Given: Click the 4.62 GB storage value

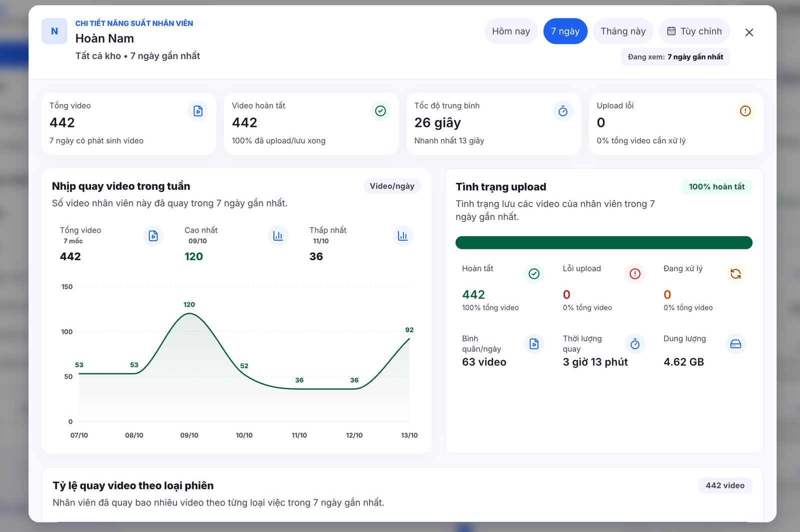Looking at the screenshot, I should pos(683,362).
